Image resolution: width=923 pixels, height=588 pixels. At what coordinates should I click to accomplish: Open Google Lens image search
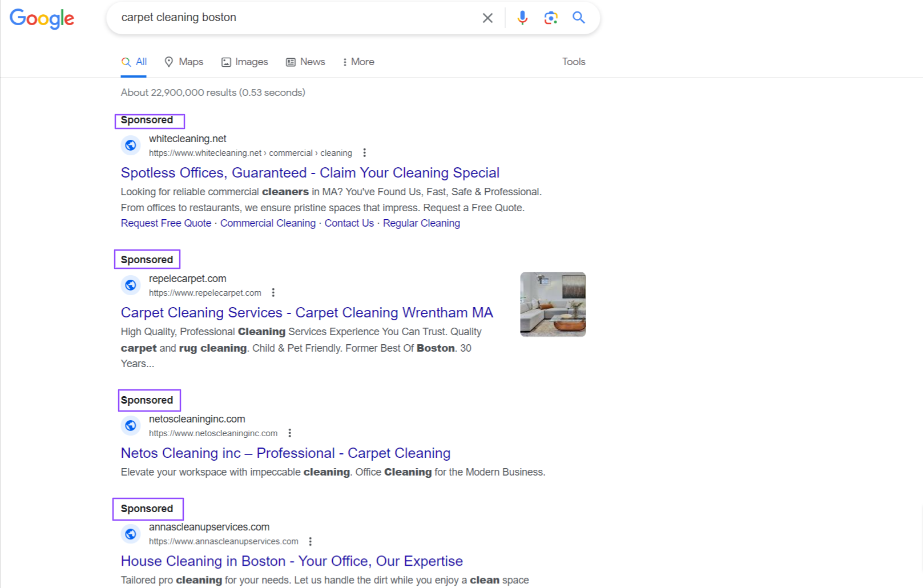550,18
